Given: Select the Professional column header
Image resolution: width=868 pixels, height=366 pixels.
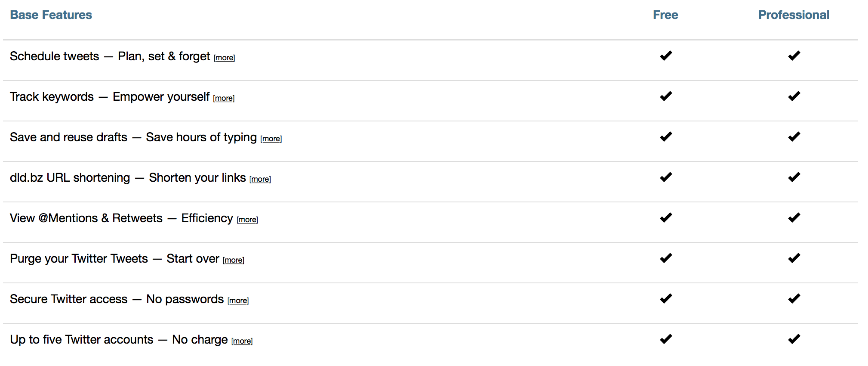Looking at the screenshot, I should point(794,15).
